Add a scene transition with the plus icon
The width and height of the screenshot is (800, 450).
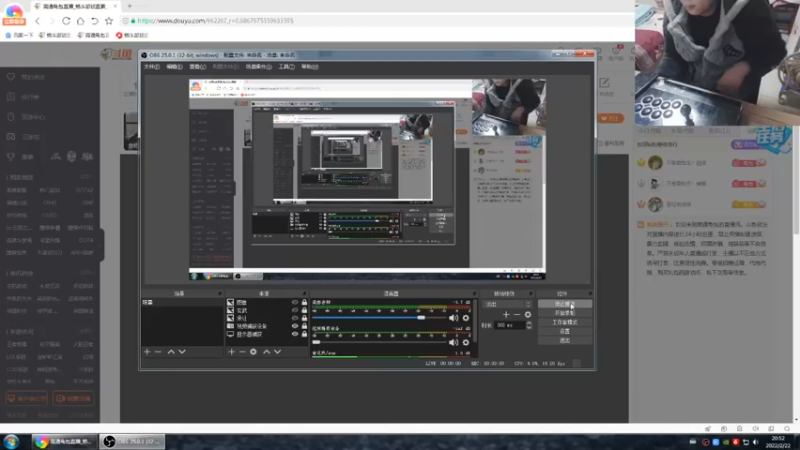(506, 315)
